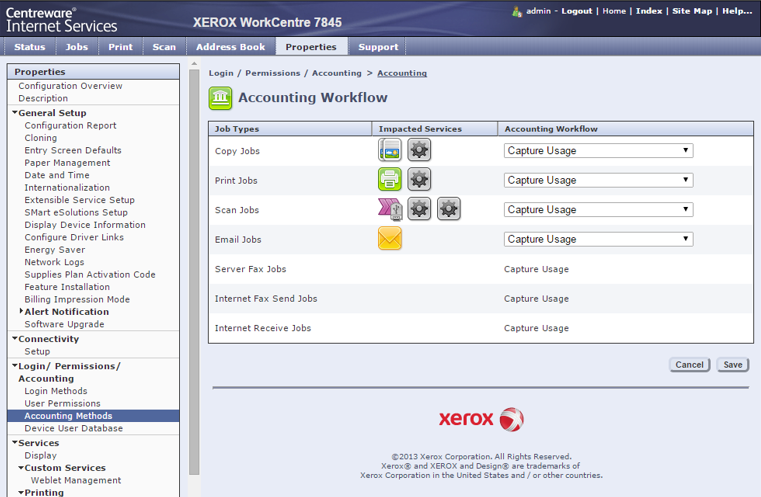The height and width of the screenshot is (497, 761).
Task: Click the Logout link in header
Action: (576, 11)
